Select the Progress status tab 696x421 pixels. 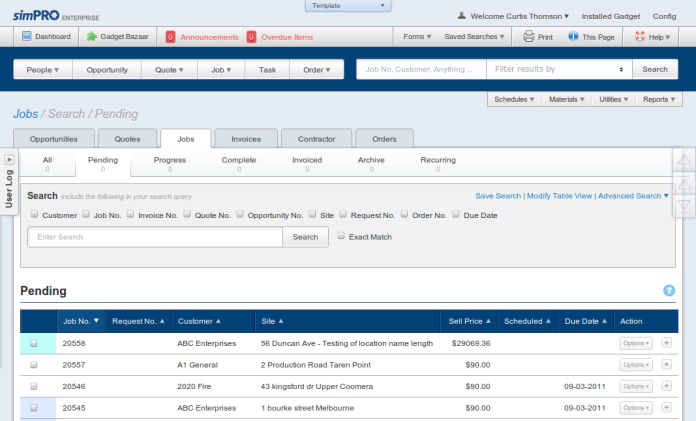(169, 164)
